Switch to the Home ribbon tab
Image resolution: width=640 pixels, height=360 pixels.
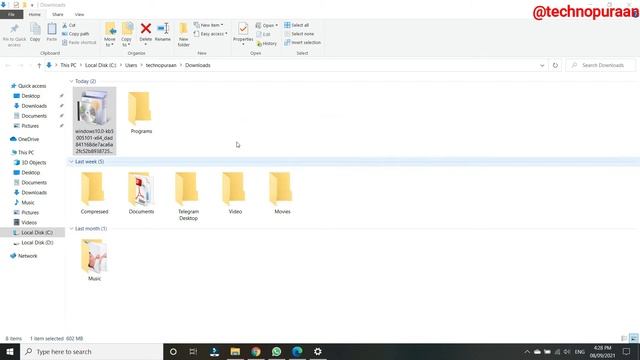point(35,14)
